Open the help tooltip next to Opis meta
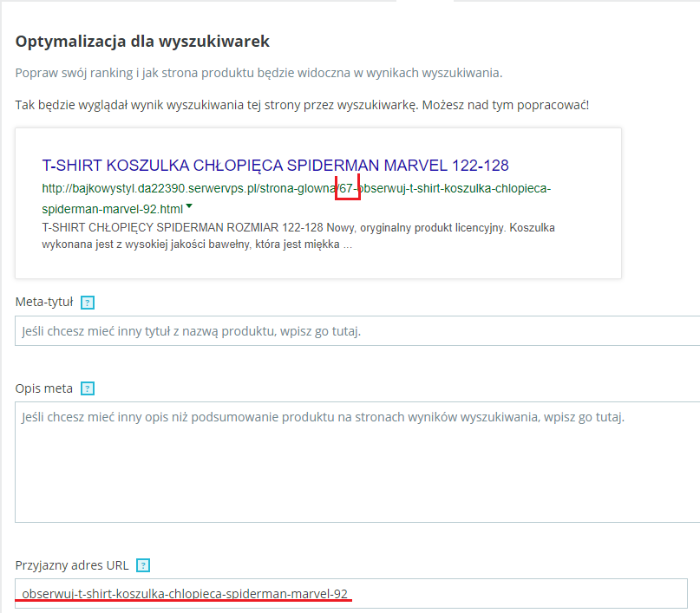 [x=87, y=388]
